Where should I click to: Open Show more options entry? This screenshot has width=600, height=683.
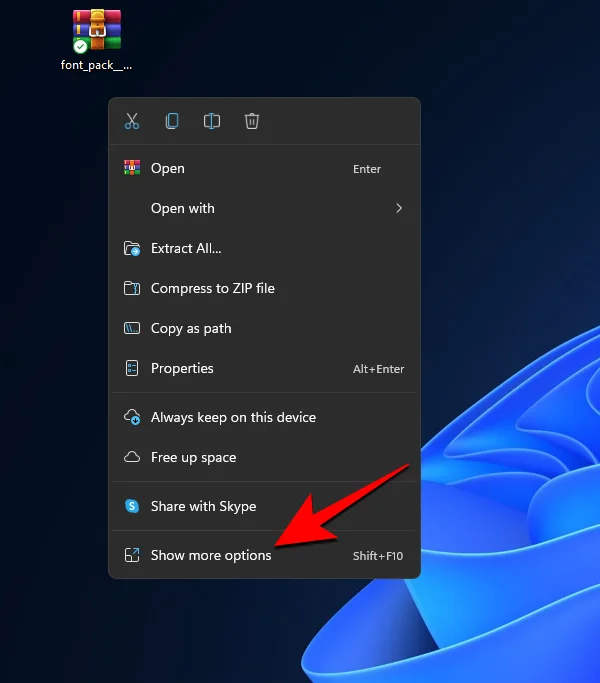(264, 555)
